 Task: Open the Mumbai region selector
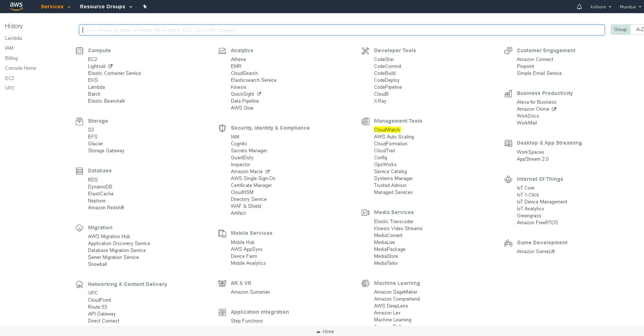(630, 7)
